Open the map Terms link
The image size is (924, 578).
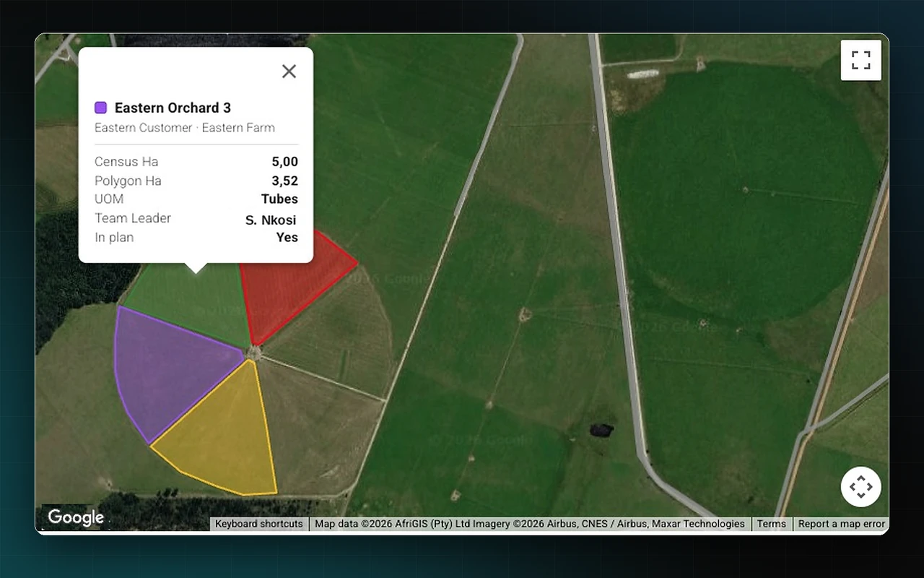(771, 524)
